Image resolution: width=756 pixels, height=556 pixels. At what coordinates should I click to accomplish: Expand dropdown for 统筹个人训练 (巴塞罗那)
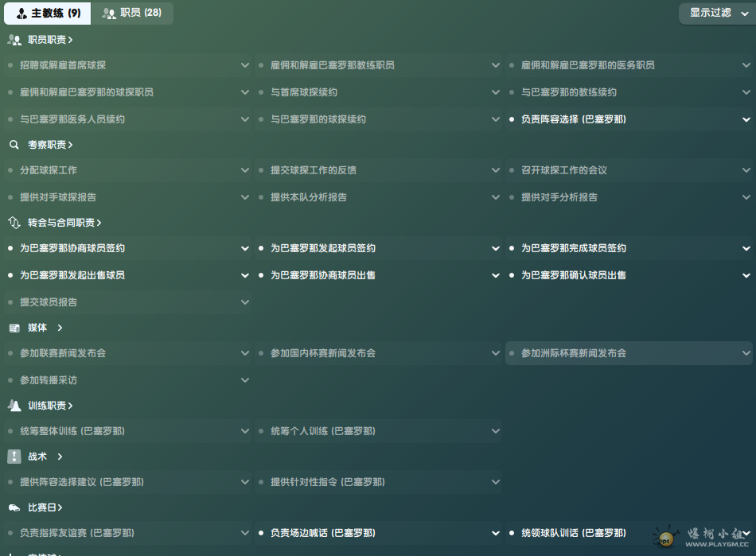point(496,431)
